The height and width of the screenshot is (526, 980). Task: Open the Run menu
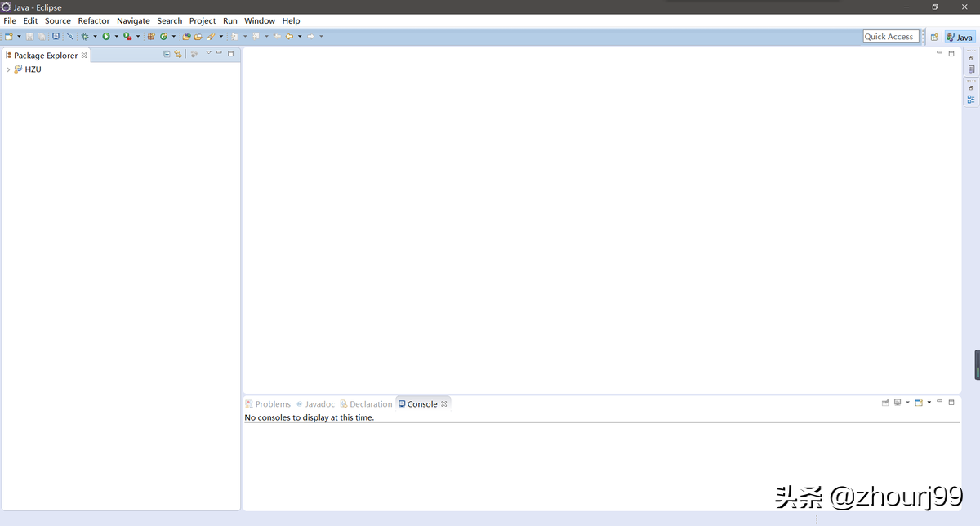coord(230,20)
